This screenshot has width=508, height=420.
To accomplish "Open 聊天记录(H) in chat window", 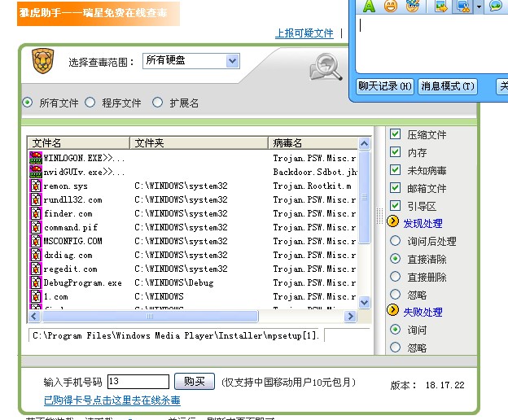I will pos(385,86).
